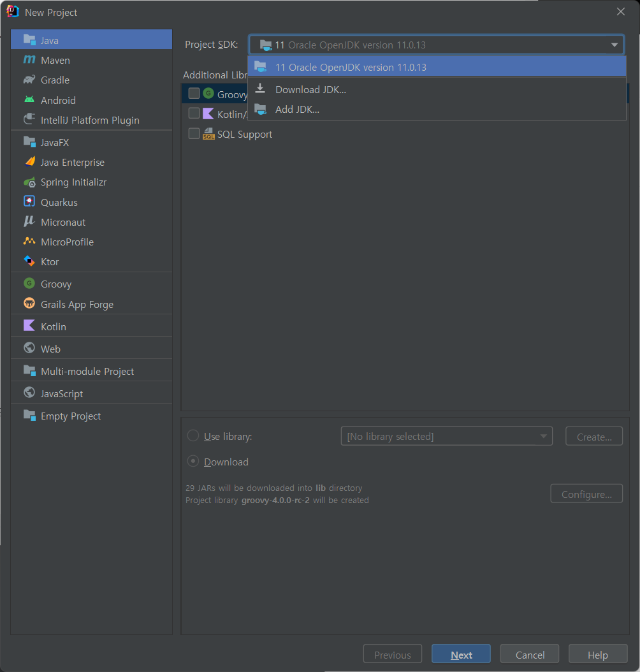Select JavaScript in the project list
The image size is (640, 672).
coord(91,393)
